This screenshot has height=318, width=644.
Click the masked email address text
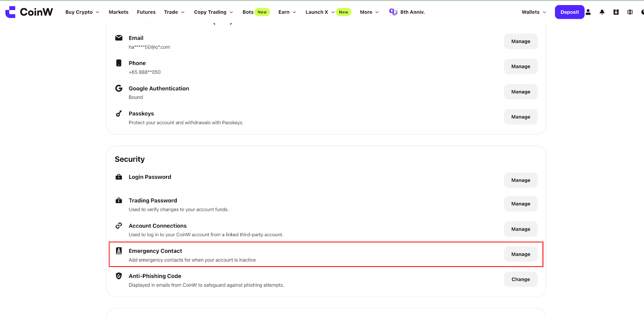pyautogui.click(x=149, y=47)
